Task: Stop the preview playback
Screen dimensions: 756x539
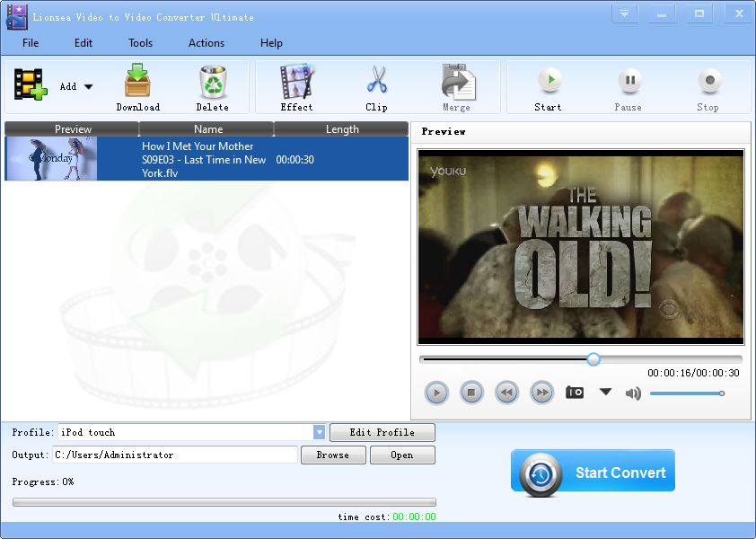Action: click(471, 393)
